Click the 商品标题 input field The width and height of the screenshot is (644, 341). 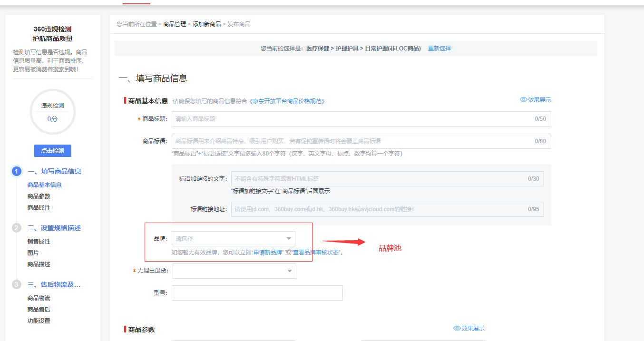(352, 119)
